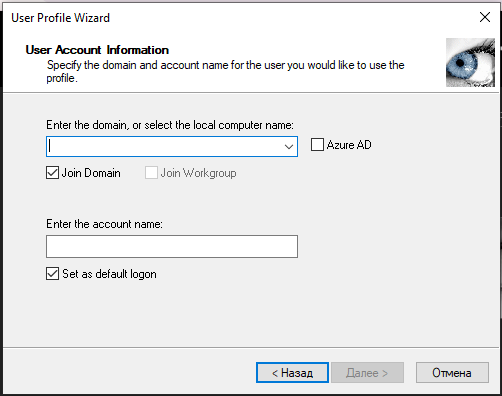Viewport: 502px width, 396px height.
Task: Click the 'Enter the domain' label text
Action: coord(170,125)
